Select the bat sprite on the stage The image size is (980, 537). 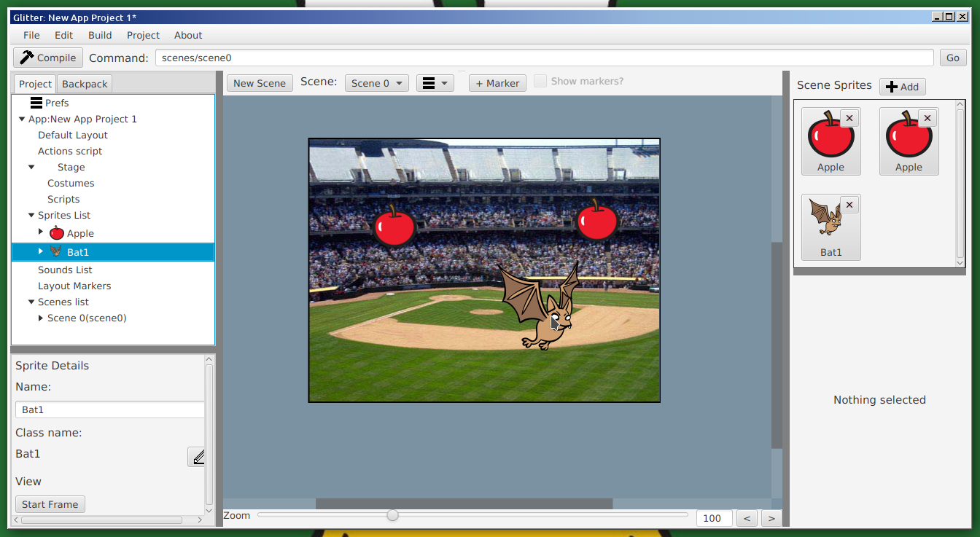pos(541,306)
